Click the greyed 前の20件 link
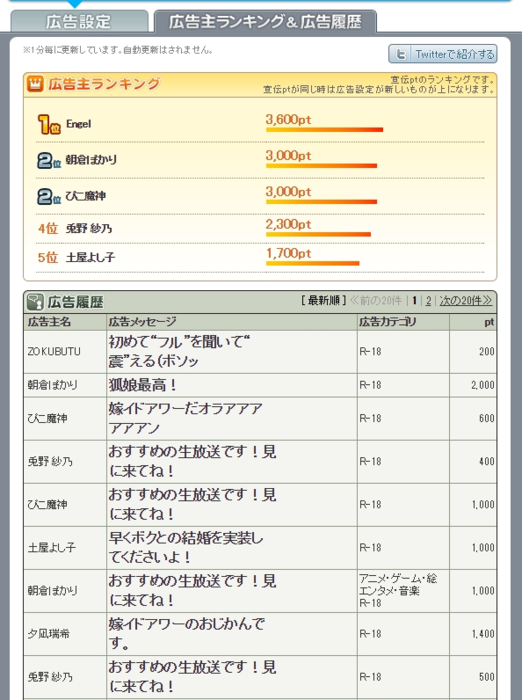Viewport: 522px width, 700px height. (376, 300)
